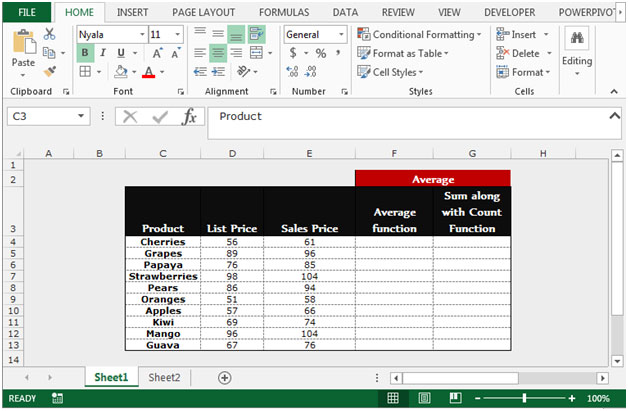
Task: Cancel formula bar entry with X
Action: point(130,117)
